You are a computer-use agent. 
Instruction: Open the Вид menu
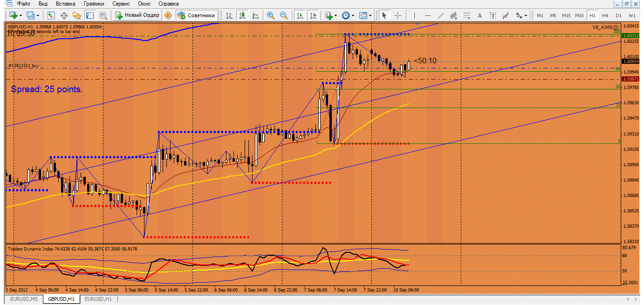pos(43,4)
